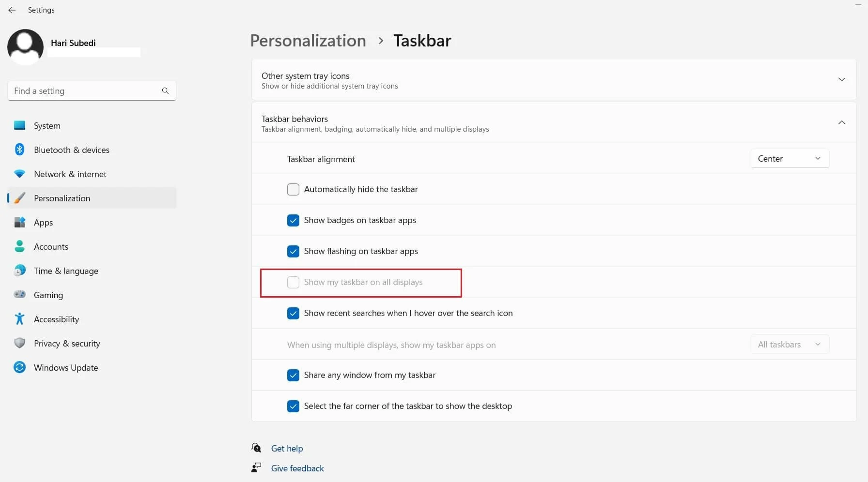Open Apps settings via its icon
The image size is (868, 482).
click(x=19, y=222)
